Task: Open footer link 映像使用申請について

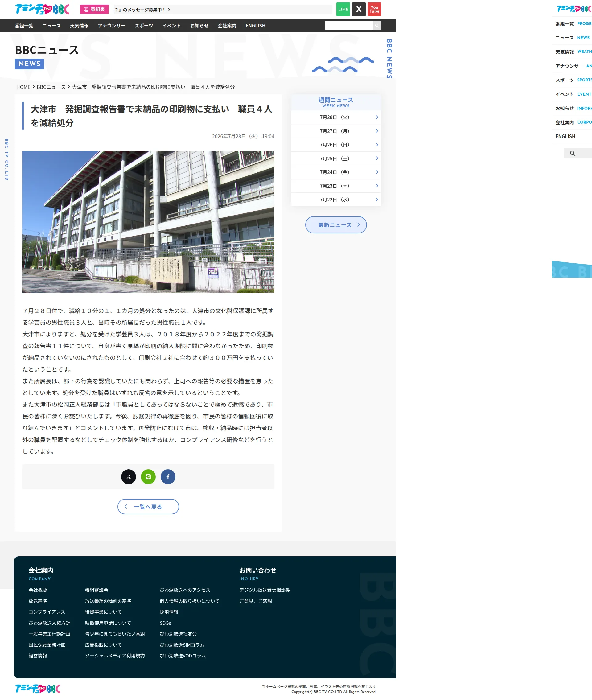Action: [x=108, y=623]
